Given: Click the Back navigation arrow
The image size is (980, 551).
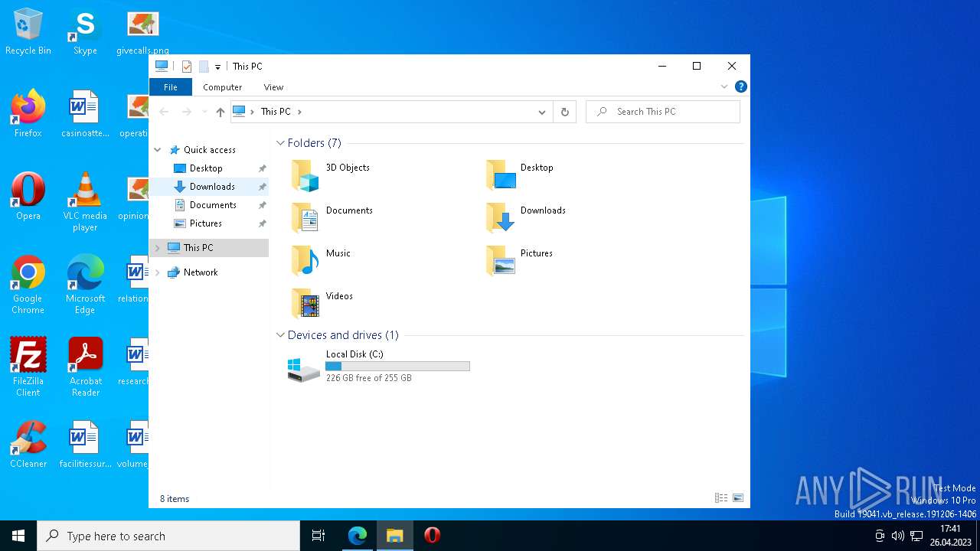Looking at the screenshot, I should (x=164, y=112).
